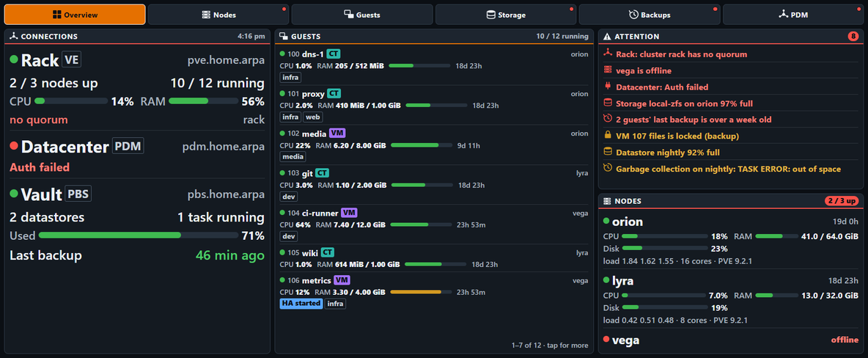Select the web tag on proxy
Viewport: 868px width, 358px height.
click(313, 117)
